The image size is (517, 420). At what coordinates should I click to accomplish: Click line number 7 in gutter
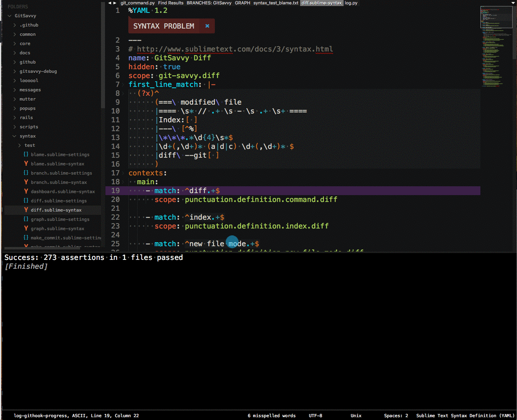click(117, 84)
